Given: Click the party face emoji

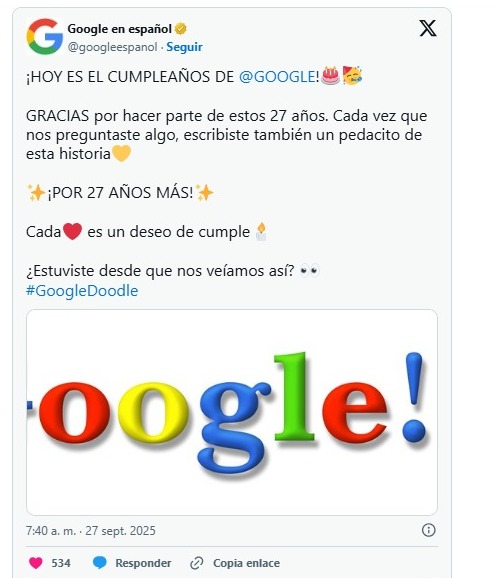Looking at the screenshot, I should [352, 76].
